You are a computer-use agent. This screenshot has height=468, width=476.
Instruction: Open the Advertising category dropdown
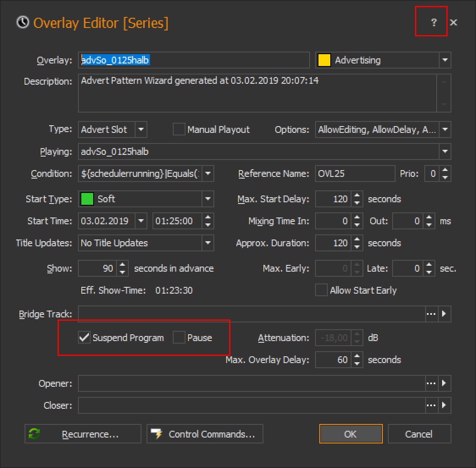click(x=445, y=60)
